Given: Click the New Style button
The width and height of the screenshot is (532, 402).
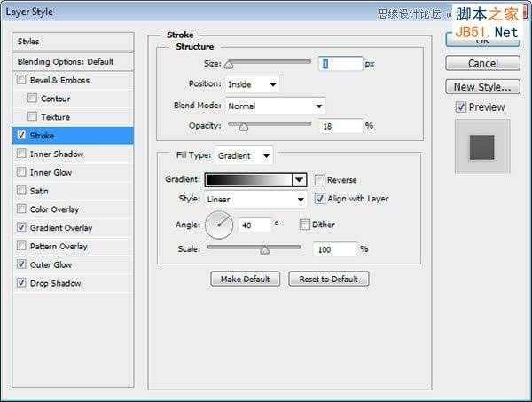Looking at the screenshot, I should [x=482, y=87].
